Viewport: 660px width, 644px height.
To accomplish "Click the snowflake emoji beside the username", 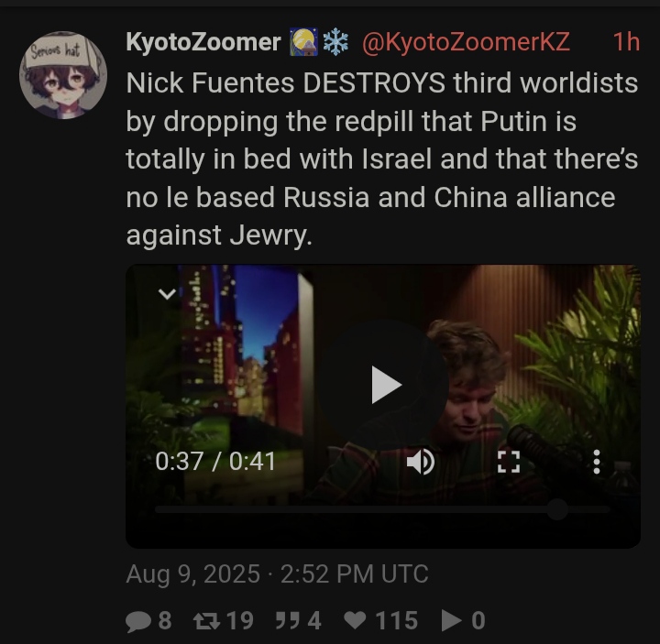I will pos(335,42).
